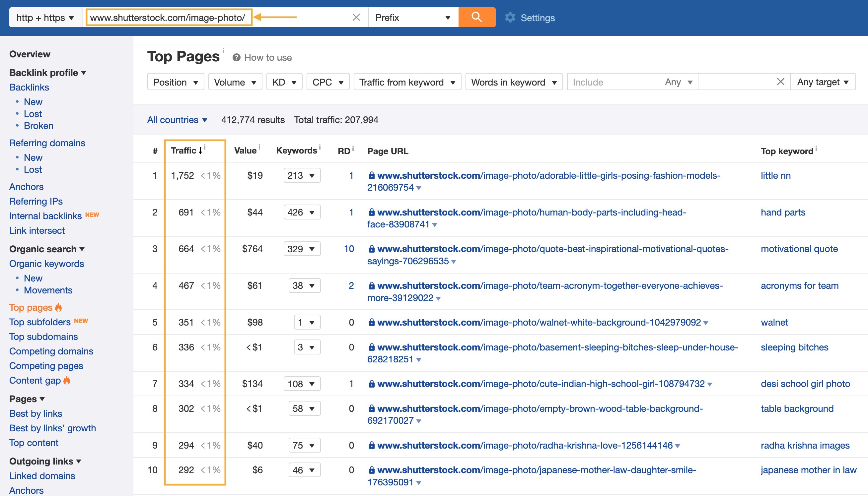Open the motivational quote top keyword link

pyautogui.click(x=799, y=249)
